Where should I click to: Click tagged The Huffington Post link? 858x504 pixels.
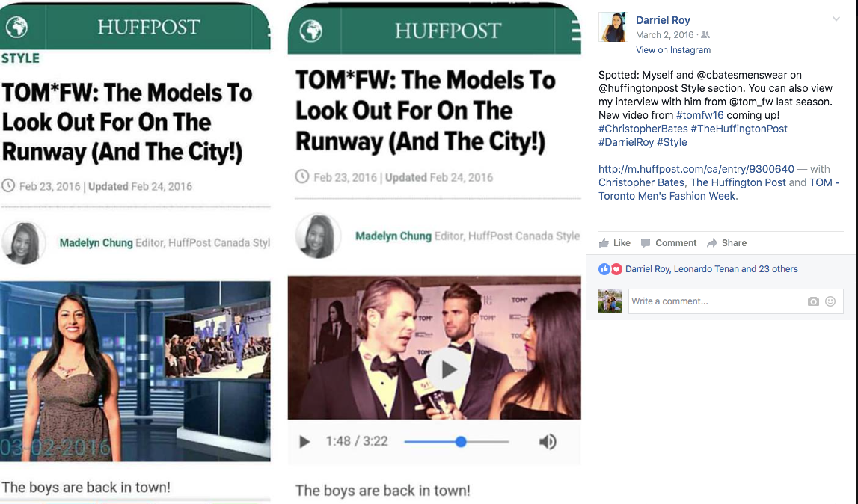click(x=738, y=182)
